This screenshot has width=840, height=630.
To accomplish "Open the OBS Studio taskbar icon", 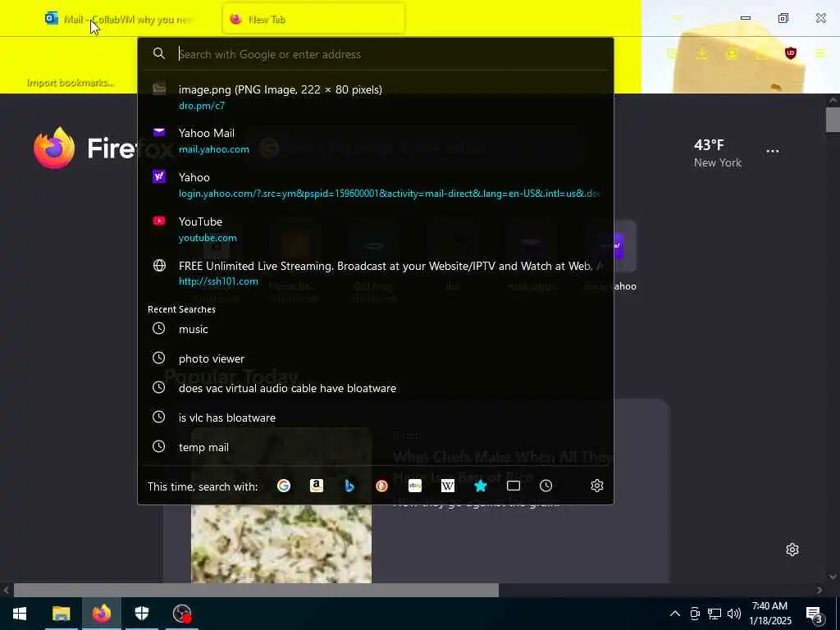I will tap(182, 614).
